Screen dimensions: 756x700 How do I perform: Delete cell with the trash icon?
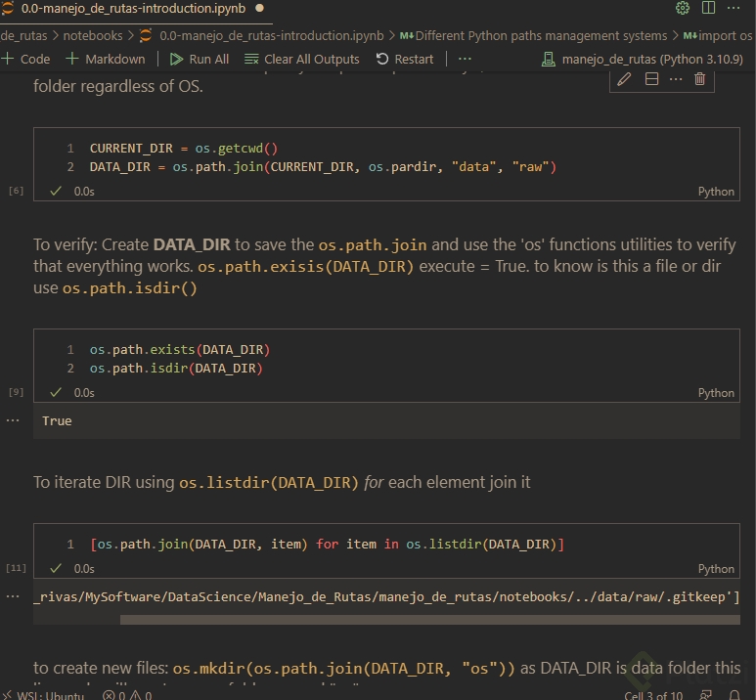tap(699, 79)
